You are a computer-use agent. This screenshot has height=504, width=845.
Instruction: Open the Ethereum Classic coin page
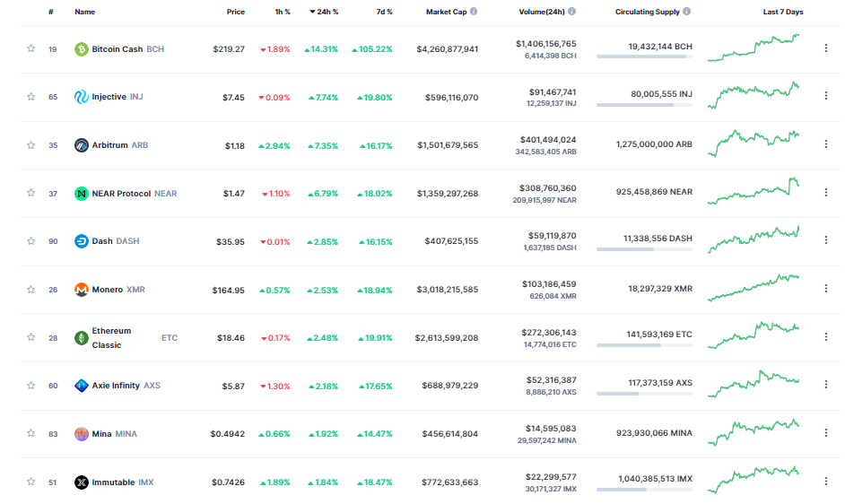pyautogui.click(x=135, y=338)
